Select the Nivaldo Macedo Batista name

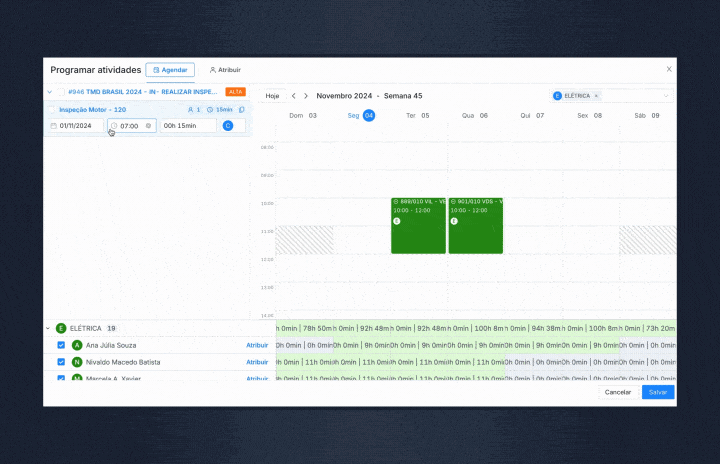point(123,362)
